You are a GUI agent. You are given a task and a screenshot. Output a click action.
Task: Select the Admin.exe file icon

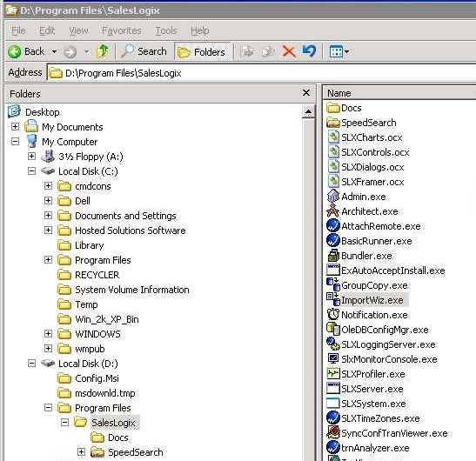[332, 196]
